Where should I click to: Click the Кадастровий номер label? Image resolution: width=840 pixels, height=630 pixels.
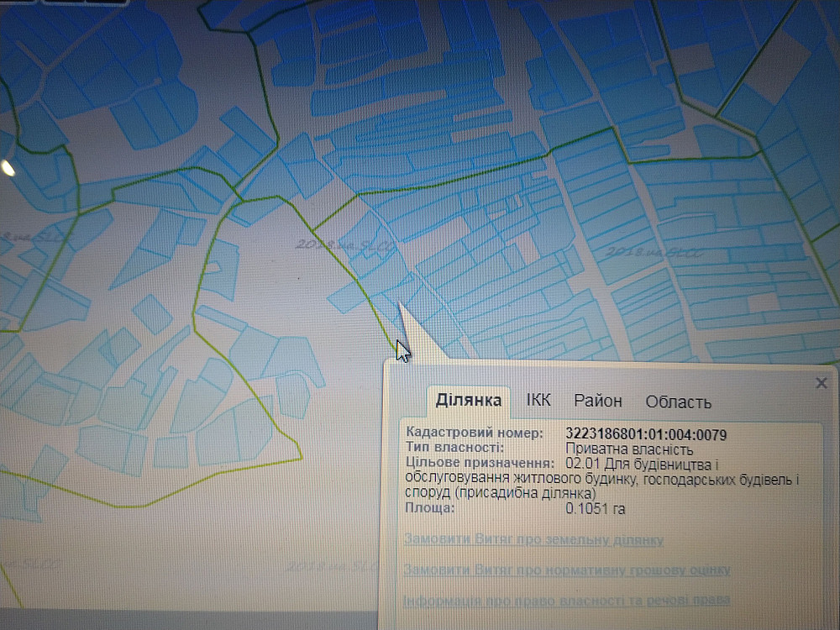pyautogui.click(x=475, y=433)
